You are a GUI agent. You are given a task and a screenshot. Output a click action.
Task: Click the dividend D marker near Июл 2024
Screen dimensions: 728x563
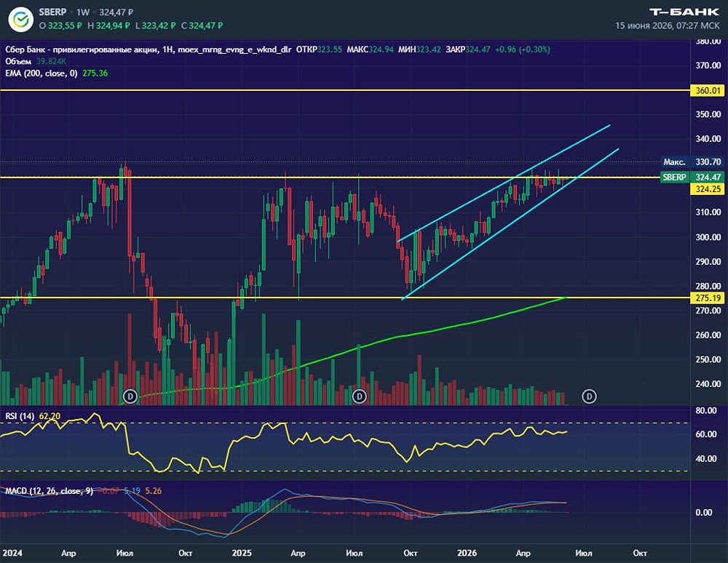pos(130,396)
